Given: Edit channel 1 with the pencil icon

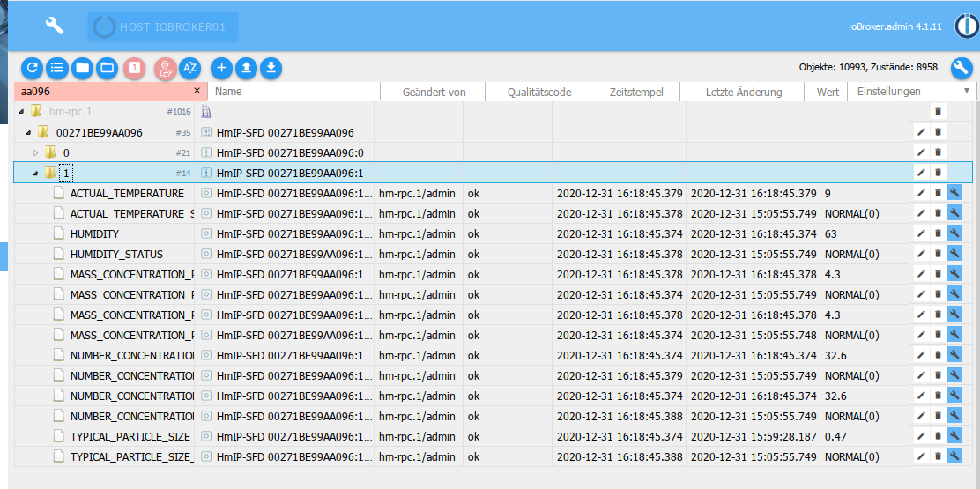Looking at the screenshot, I should click(921, 173).
